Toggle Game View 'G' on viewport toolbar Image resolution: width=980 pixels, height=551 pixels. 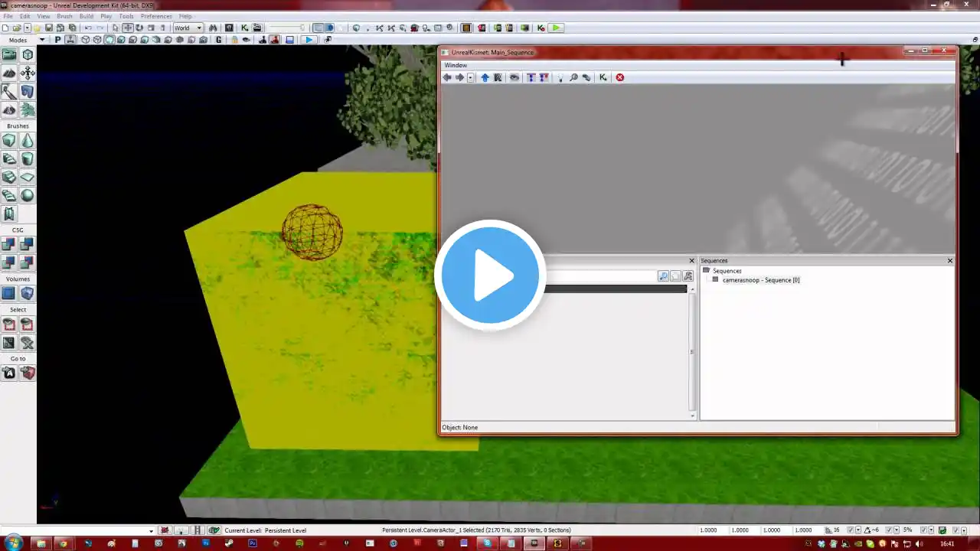219,40
